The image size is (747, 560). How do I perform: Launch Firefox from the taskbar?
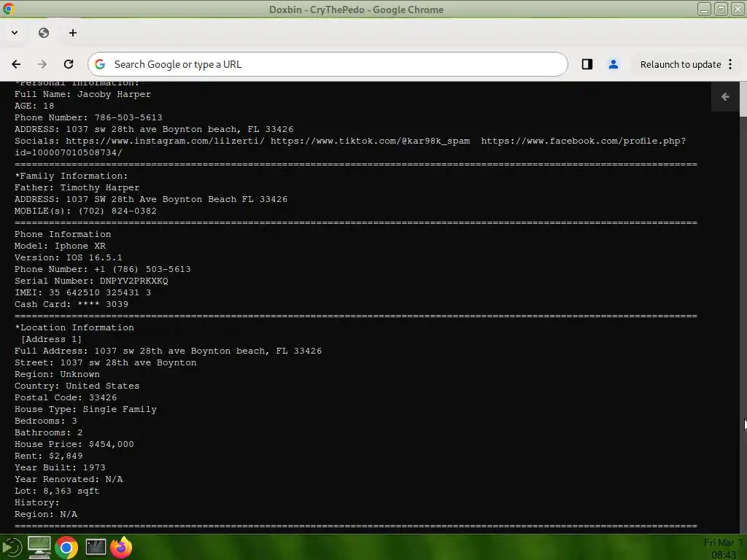pos(121,547)
